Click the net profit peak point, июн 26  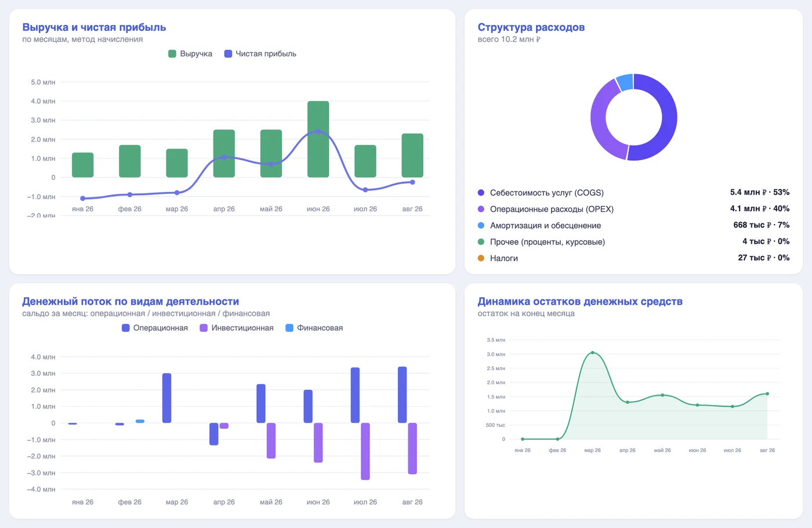click(318, 132)
